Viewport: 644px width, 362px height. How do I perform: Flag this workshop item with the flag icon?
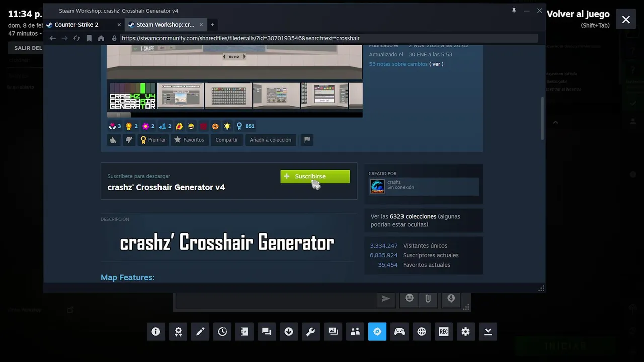point(307,140)
